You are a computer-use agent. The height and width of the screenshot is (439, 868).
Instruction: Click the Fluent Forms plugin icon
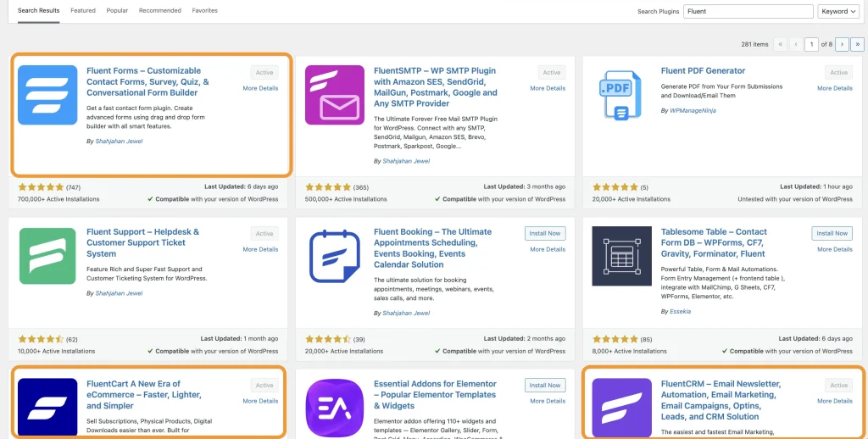point(47,95)
